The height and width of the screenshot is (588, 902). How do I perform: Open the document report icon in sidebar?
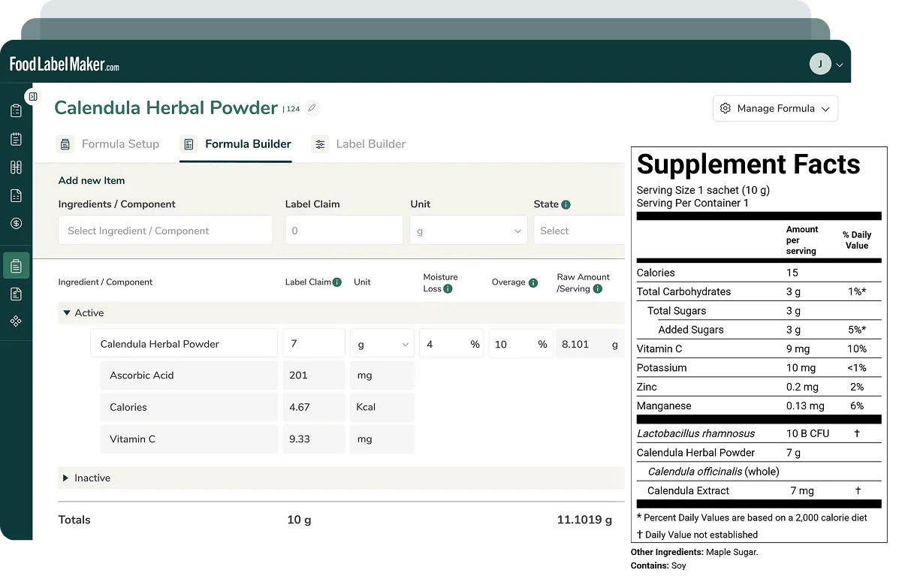point(16,196)
